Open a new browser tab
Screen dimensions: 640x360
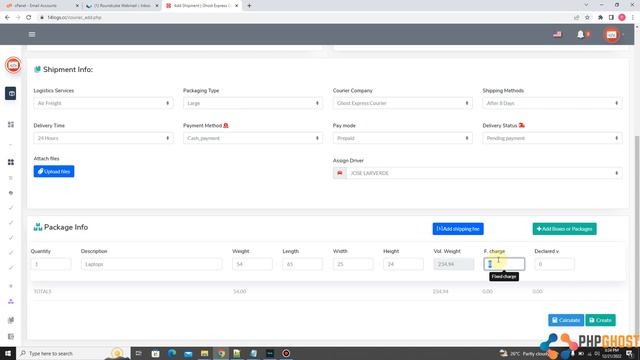[249, 6]
